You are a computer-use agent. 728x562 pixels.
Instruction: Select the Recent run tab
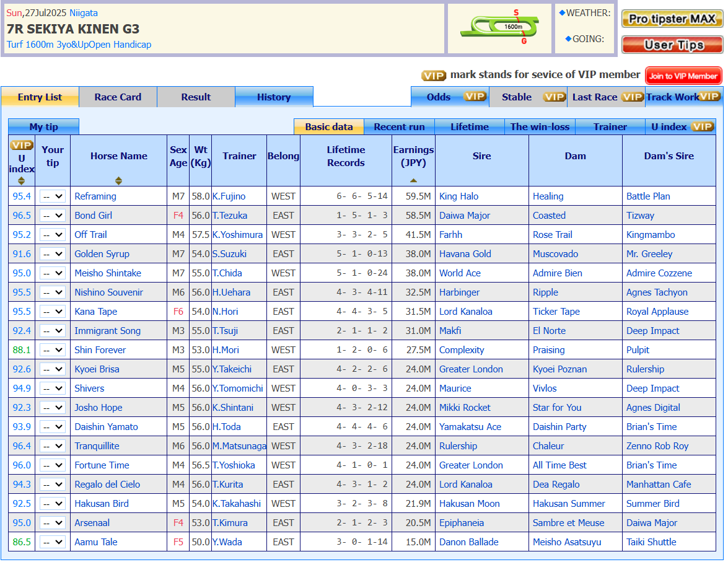pos(399,127)
